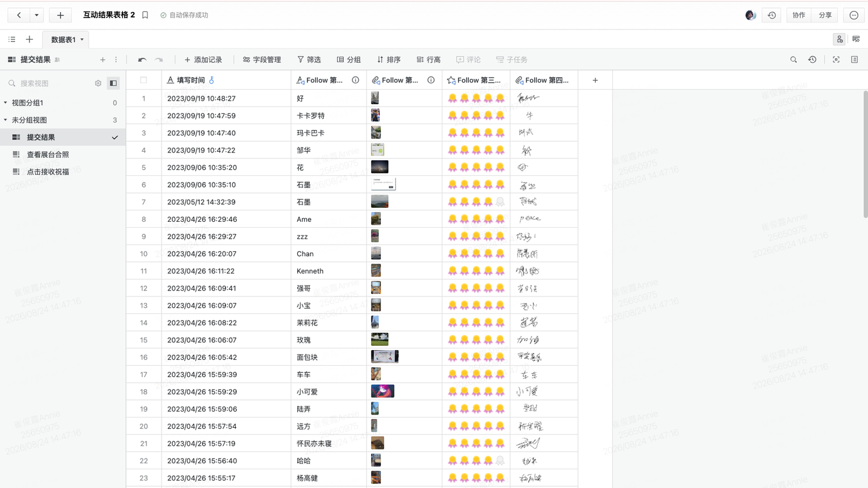The image size is (868, 488).
Task: Select cell 怀民亦未寝
Action: [329, 443]
